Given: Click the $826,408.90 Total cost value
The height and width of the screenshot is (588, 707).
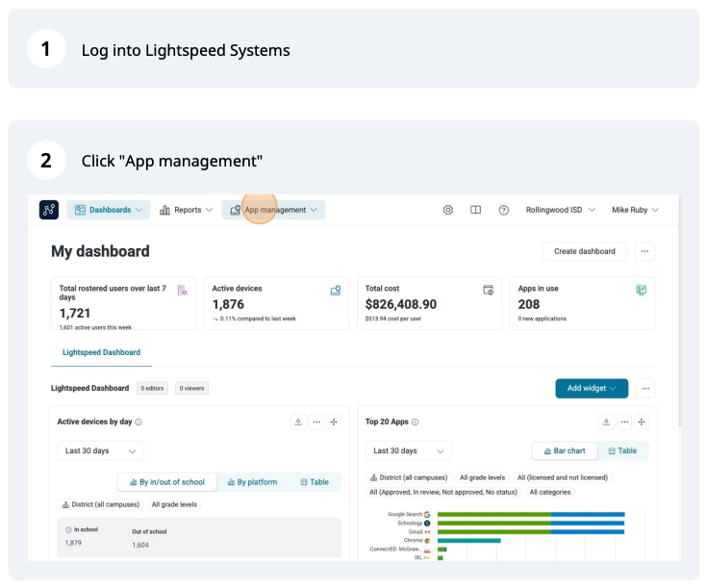Looking at the screenshot, I should coord(401,305).
